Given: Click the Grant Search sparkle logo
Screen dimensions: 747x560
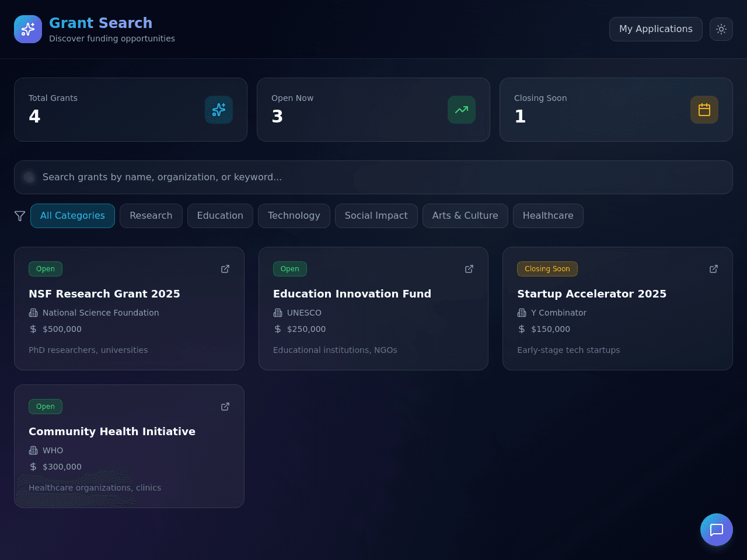Looking at the screenshot, I should pos(28,29).
